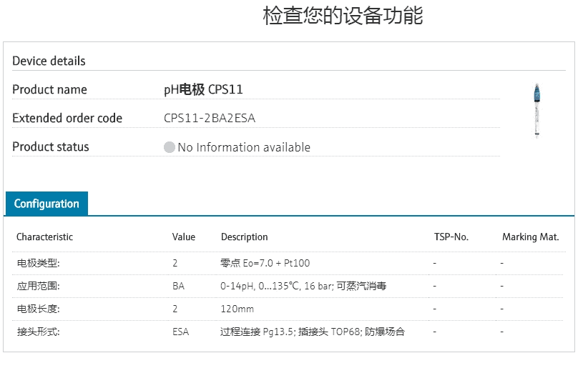Image resolution: width=588 pixels, height=368 pixels.
Task: Click the 120mm description cell
Action: coord(237,309)
